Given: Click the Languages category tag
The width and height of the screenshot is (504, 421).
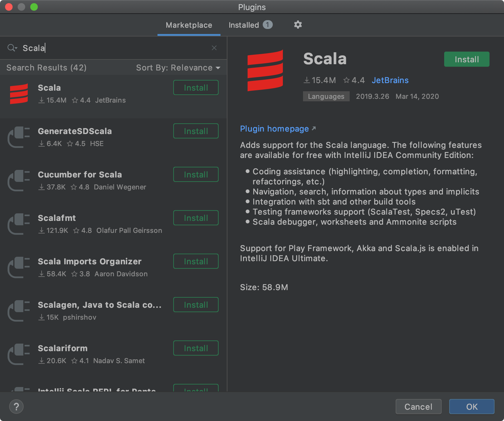Looking at the screenshot, I should (x=326, y=96).
